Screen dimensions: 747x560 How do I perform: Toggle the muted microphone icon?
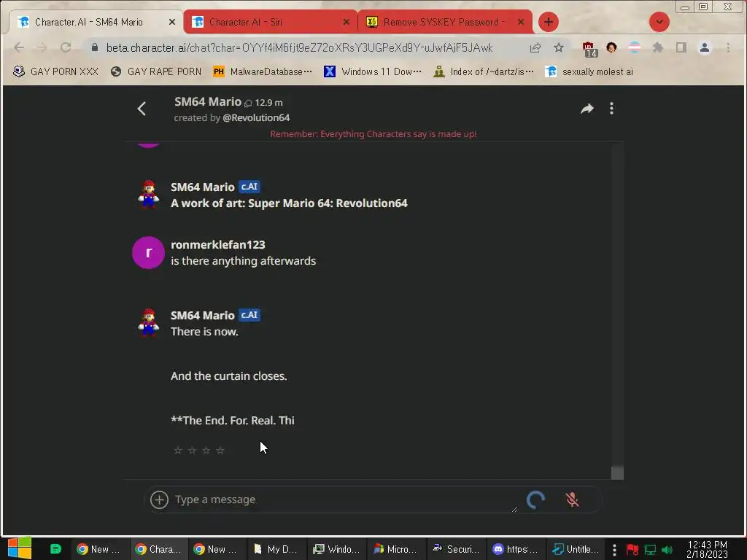(x=572, y=499)
